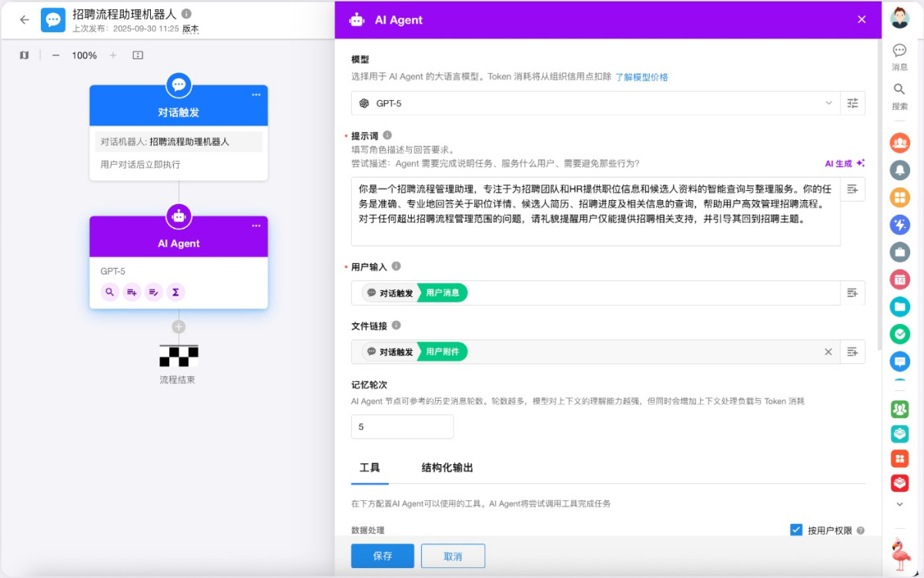Click the 保存 save button

pos(382,556)
